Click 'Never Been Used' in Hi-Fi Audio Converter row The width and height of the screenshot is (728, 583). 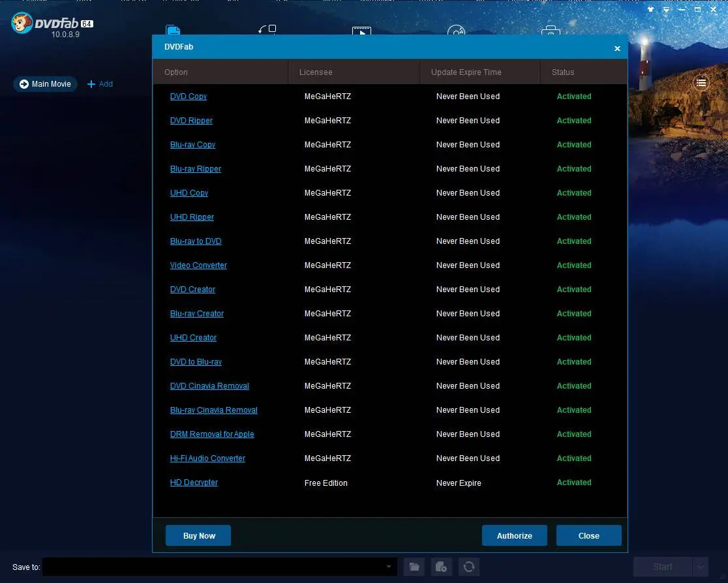pyautogui.click(x=468, y=458)
